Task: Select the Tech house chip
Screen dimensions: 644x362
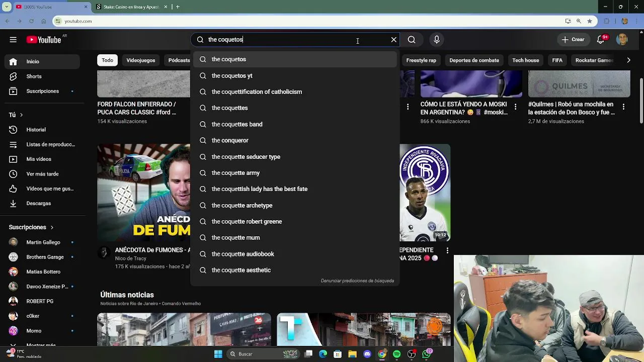Action: 525,60
